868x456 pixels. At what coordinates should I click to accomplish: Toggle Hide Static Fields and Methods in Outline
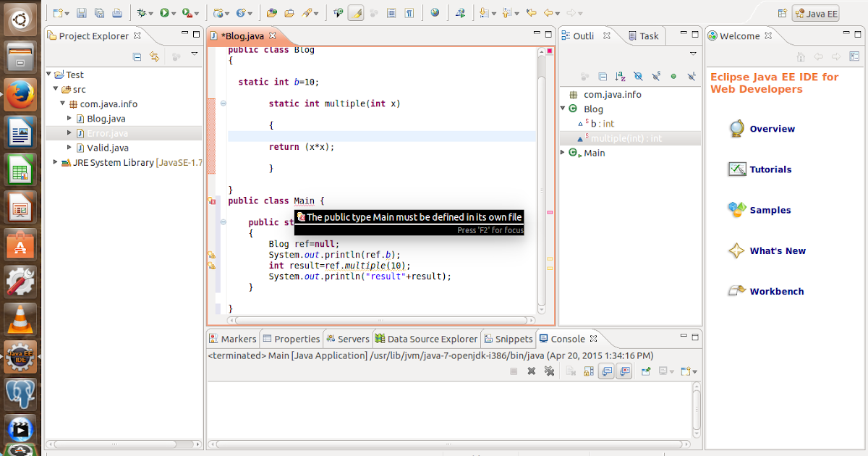(x=656, y=76)
